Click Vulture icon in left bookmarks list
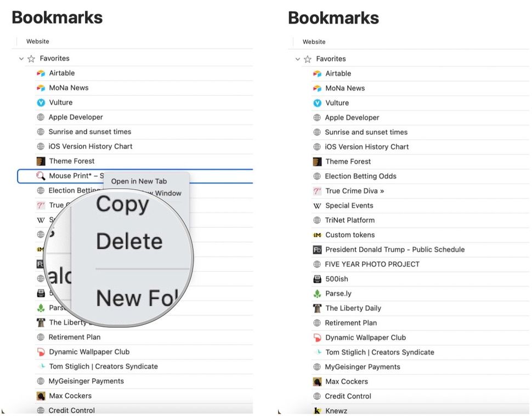This screenshot has width=532, height=416. (41, 102)
